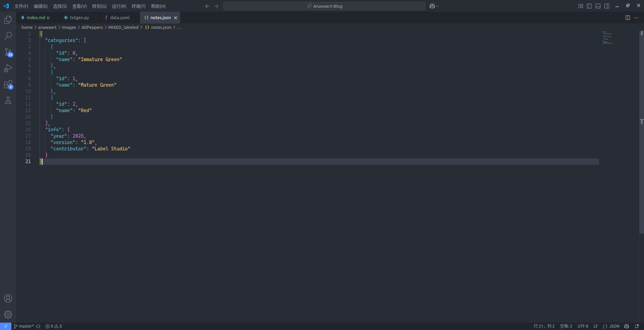
Task: Click MIXED_labeled in the breadcrumb path
Action: tap(123, 28)
